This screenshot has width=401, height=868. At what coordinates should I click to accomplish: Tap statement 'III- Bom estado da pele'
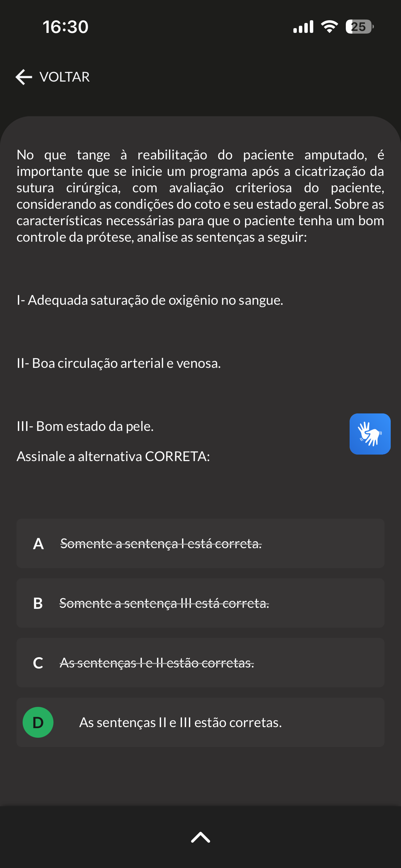(x=85, y=426)
